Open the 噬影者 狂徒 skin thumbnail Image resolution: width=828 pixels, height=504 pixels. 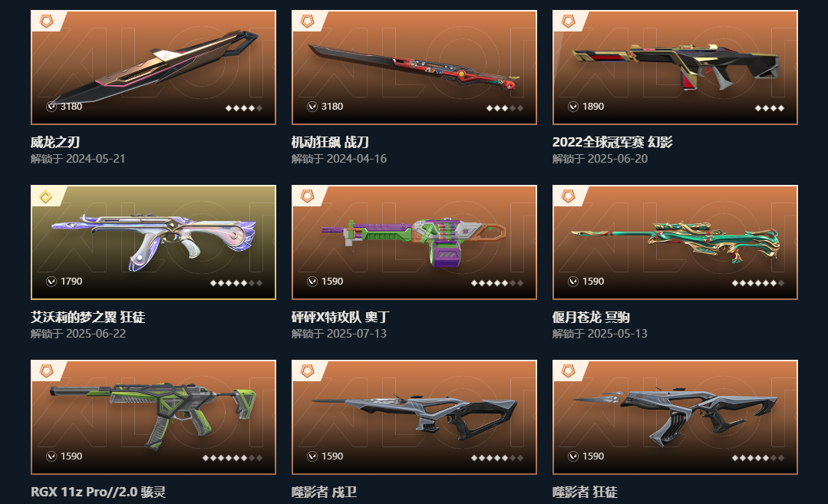(x=675, y=417)
